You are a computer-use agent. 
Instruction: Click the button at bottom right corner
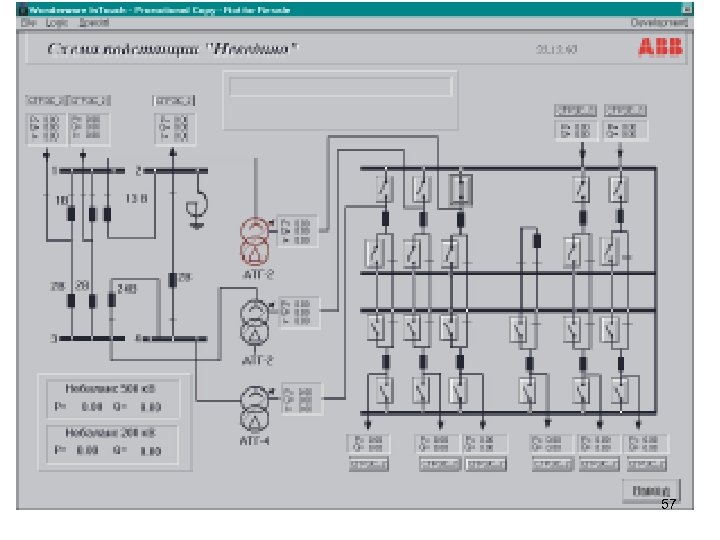point(651,491)
